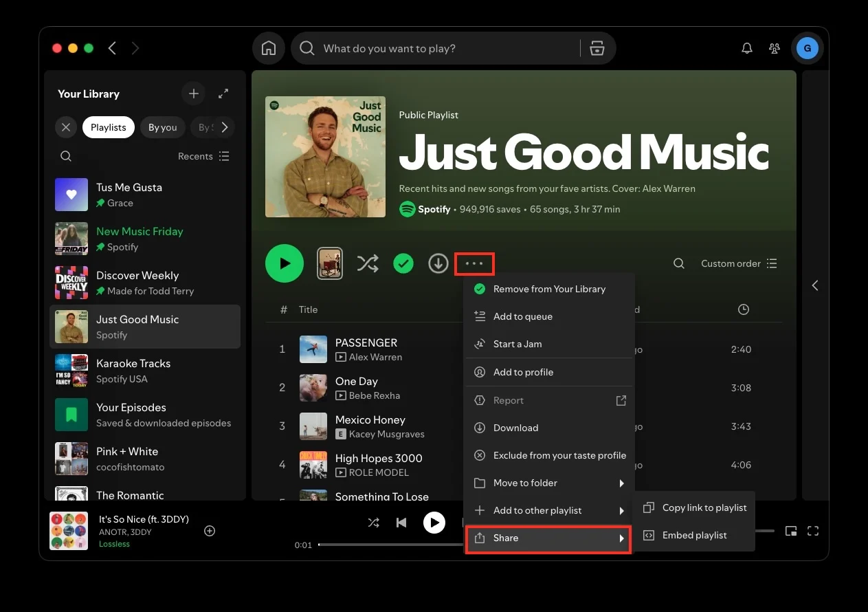
Task: Select Copy link to playlist
Action: 694,507
